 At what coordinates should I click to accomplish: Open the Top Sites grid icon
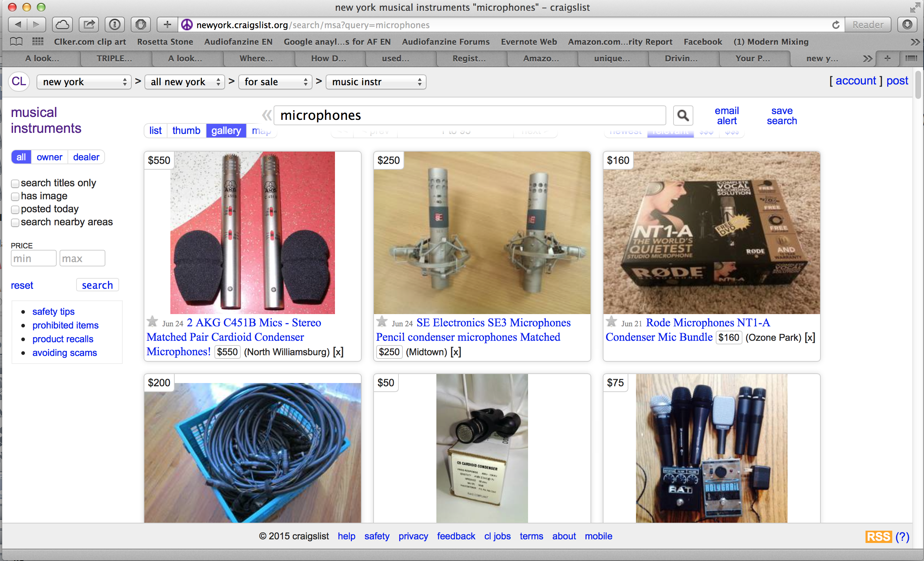[38, 42]
